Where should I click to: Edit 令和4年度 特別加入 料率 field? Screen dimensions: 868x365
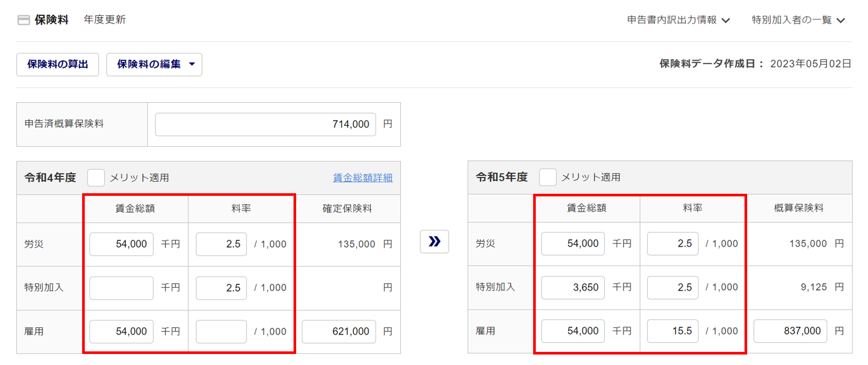point(221,288)
